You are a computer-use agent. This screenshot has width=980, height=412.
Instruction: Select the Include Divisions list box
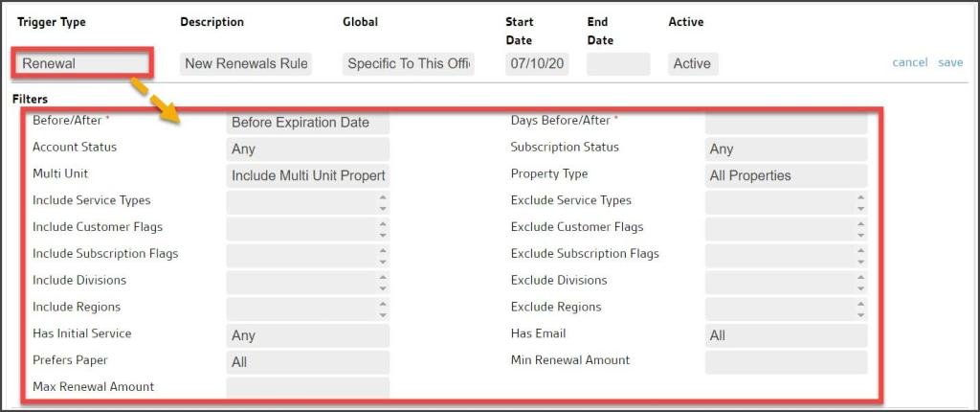tap(302, 282)
